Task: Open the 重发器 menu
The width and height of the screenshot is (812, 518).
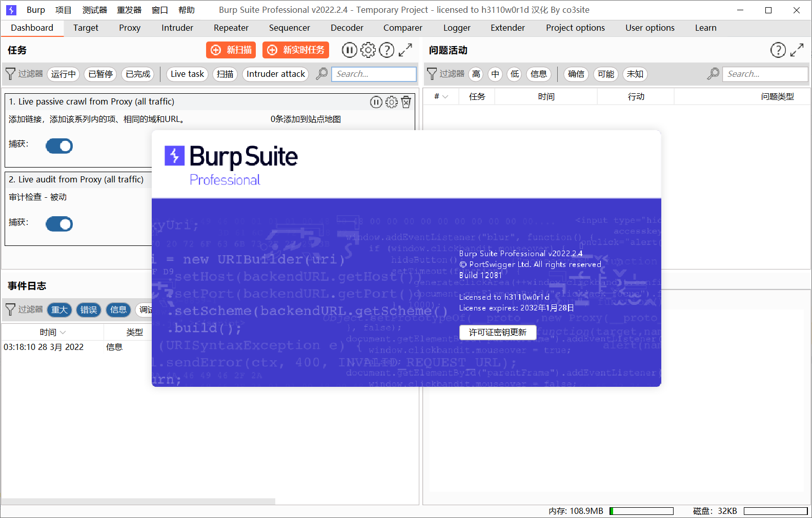Action: 129,10
